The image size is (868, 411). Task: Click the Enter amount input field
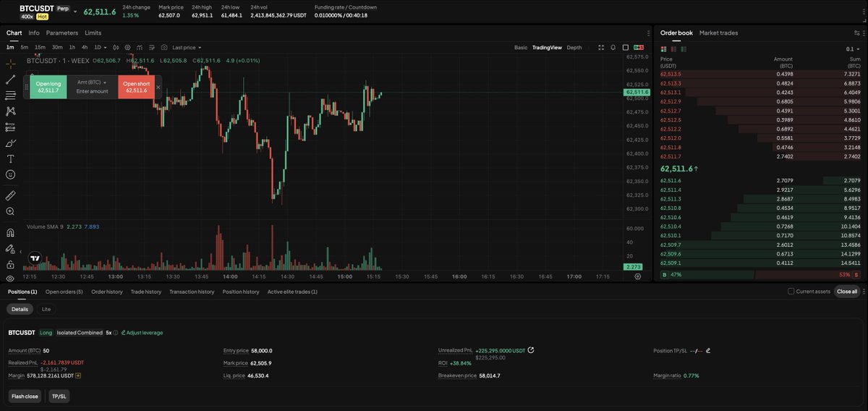click(x=93, y=91)
